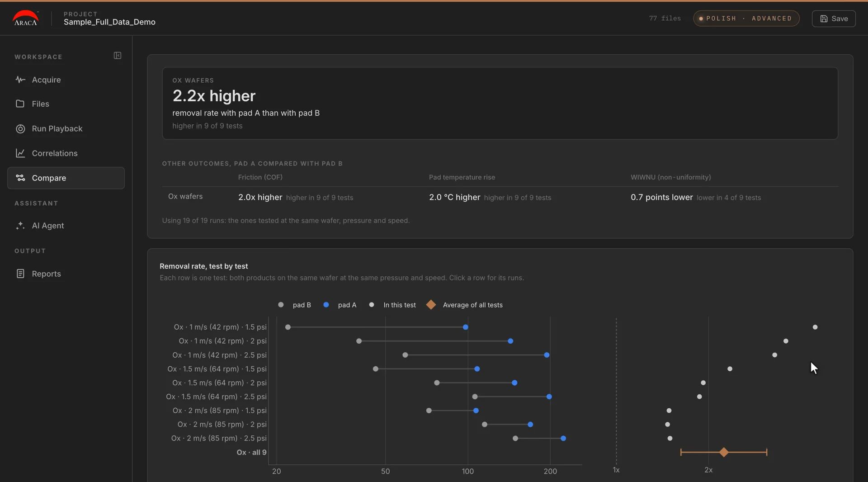Switch to Correlations view
This screenshot has width=868, height=482.
66,153
